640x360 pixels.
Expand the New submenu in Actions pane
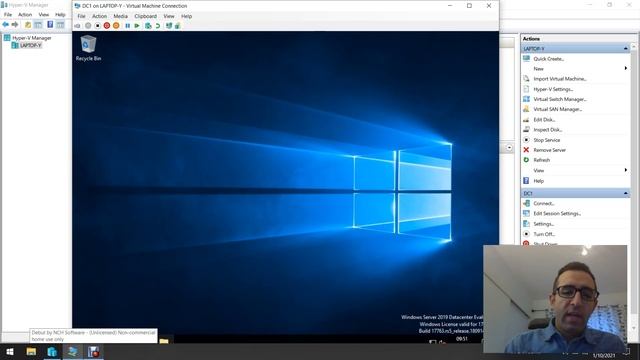pos(625,69)
